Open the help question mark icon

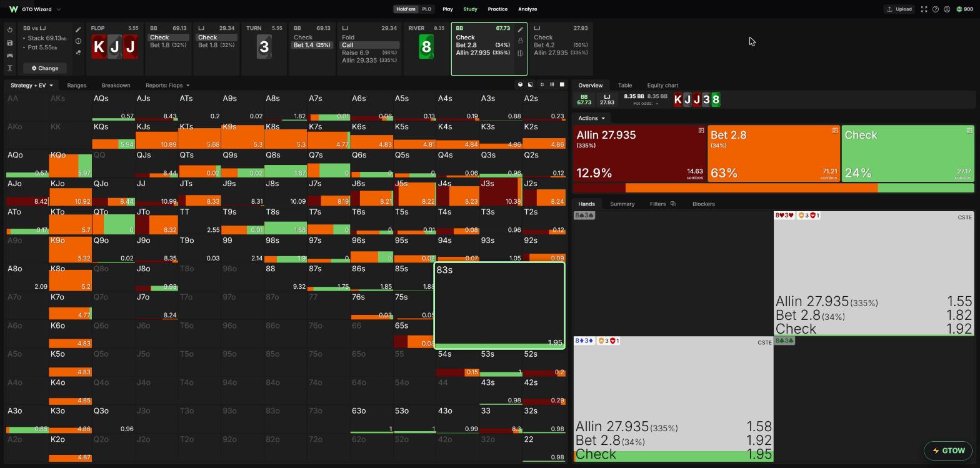[x=936, y=9]
